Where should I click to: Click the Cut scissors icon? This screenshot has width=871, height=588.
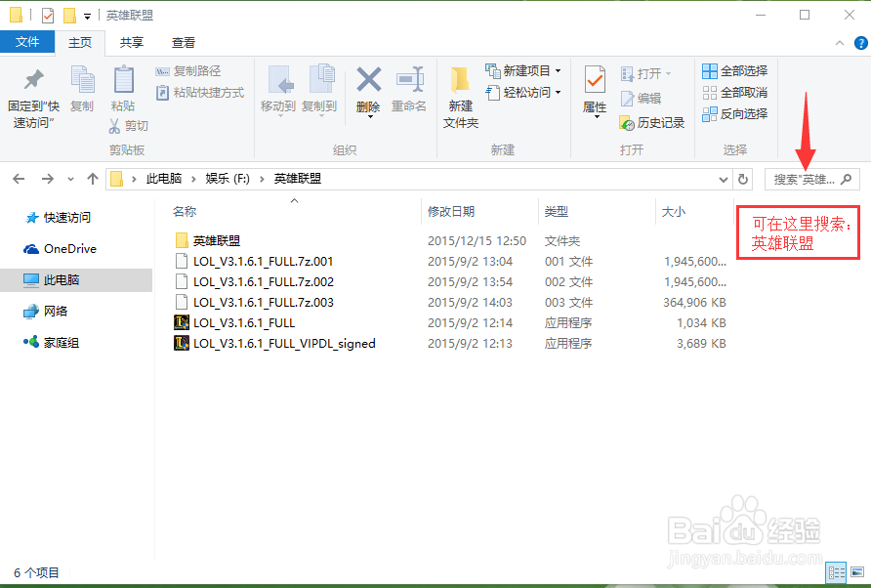click(x=114, y=126)
